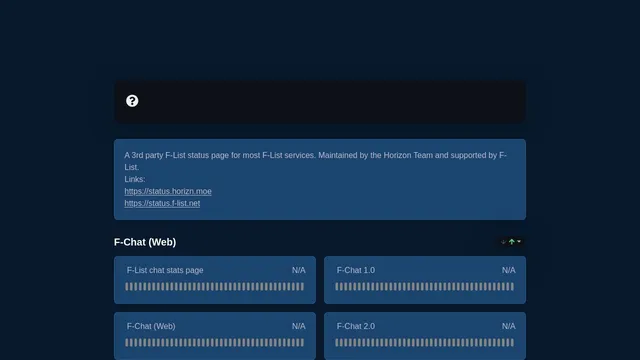Select the F-List chat stats page label
Image resolution: width=640 pixels, height=360 pixels.
pyautogui.click(x=165, y=270)
